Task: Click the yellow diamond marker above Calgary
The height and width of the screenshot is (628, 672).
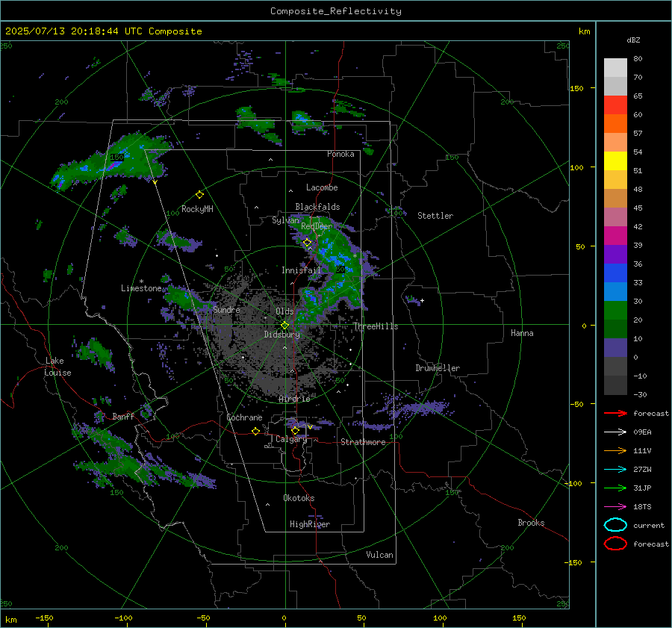Action: click(295, 430)
